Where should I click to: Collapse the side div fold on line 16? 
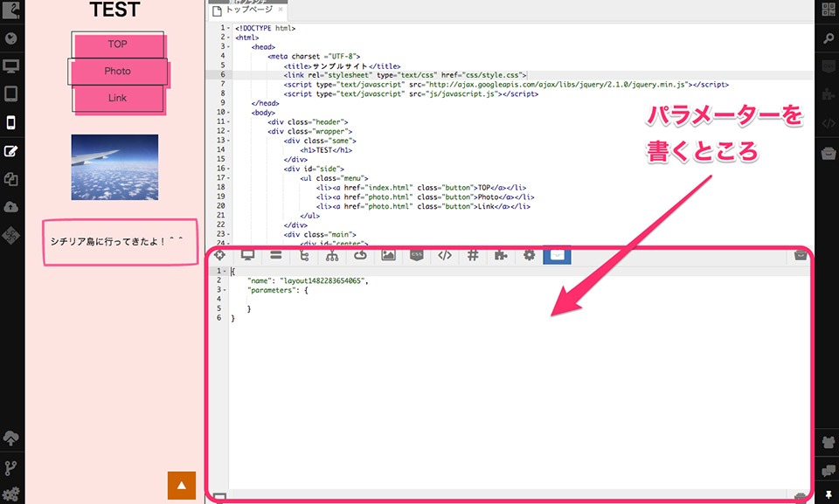[x=228, y=169]
